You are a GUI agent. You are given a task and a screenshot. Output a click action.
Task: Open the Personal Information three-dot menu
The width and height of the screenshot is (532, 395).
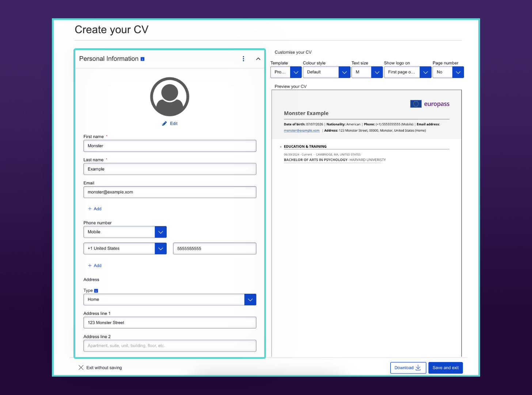click(x=243, y=59)
